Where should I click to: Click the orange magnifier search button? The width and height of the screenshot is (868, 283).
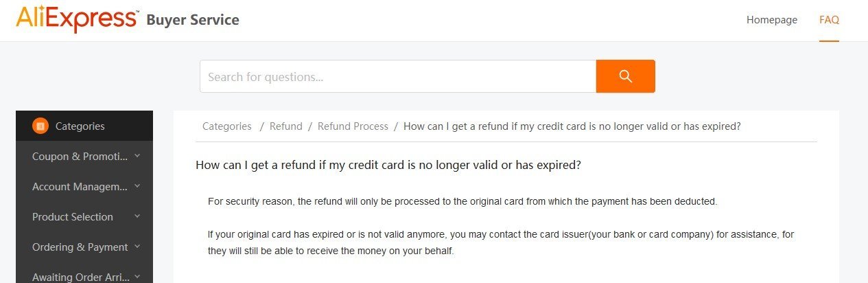coord(625,76)
